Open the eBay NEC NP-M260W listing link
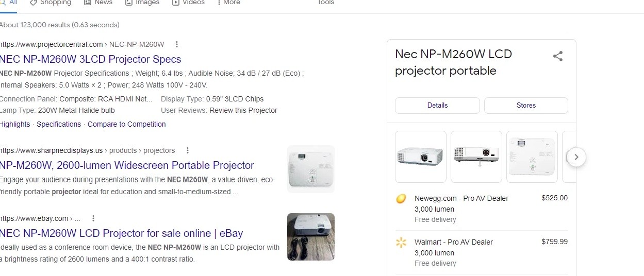Screen dimensions: 644x276 (x=122, y=233)
